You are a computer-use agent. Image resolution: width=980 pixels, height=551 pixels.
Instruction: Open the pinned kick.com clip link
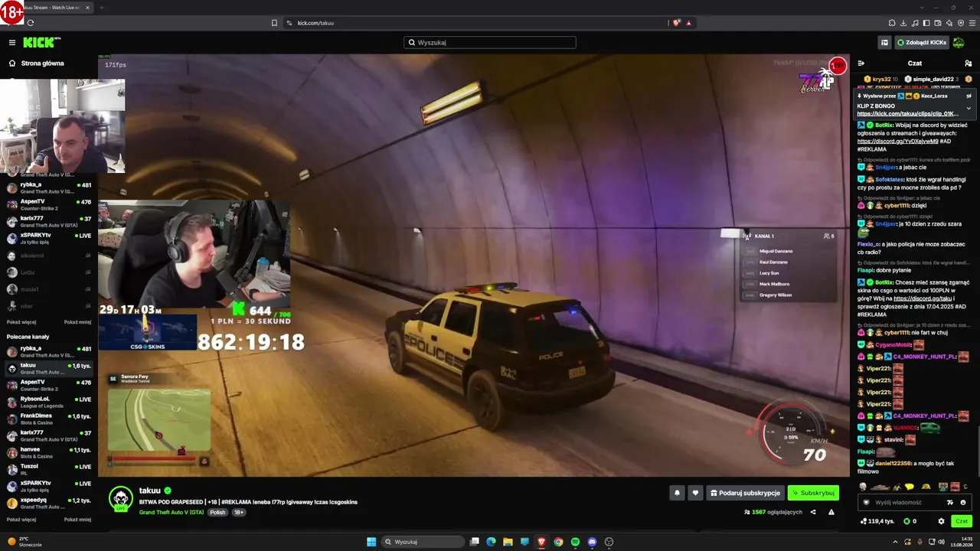pos(907,114)
